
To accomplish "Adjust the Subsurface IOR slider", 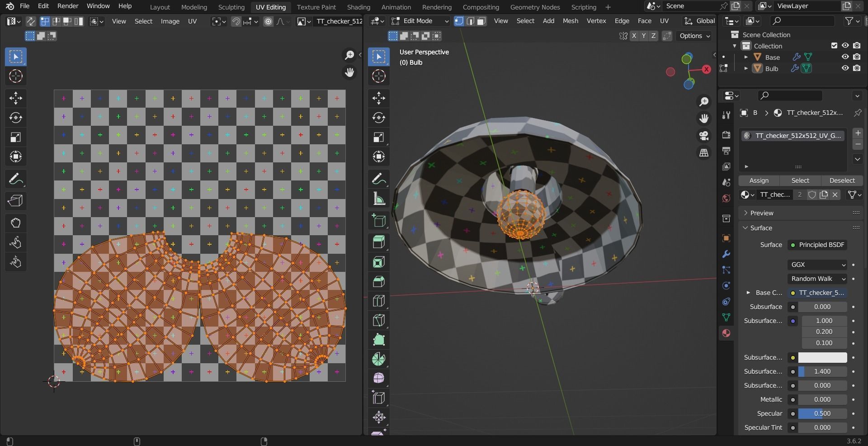I will (x=822, y=371).
